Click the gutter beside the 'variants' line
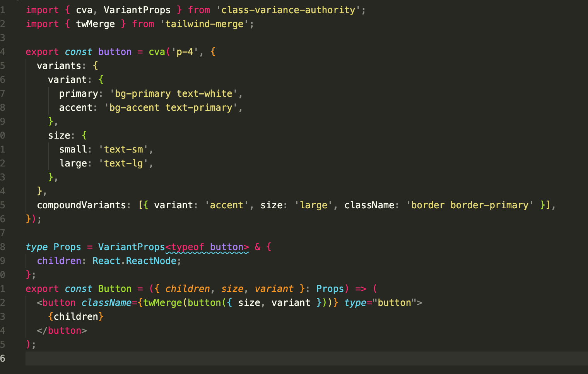 [x=3, y=65]
